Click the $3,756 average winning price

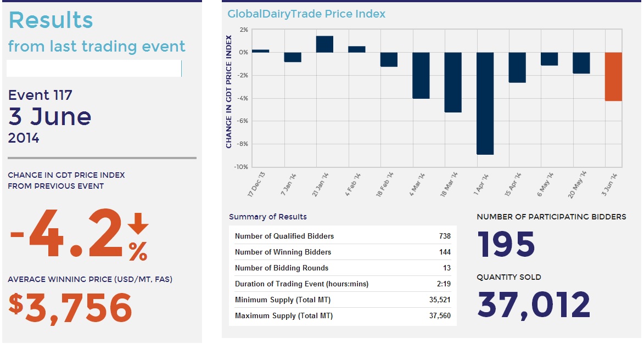(x=70, y=307)
